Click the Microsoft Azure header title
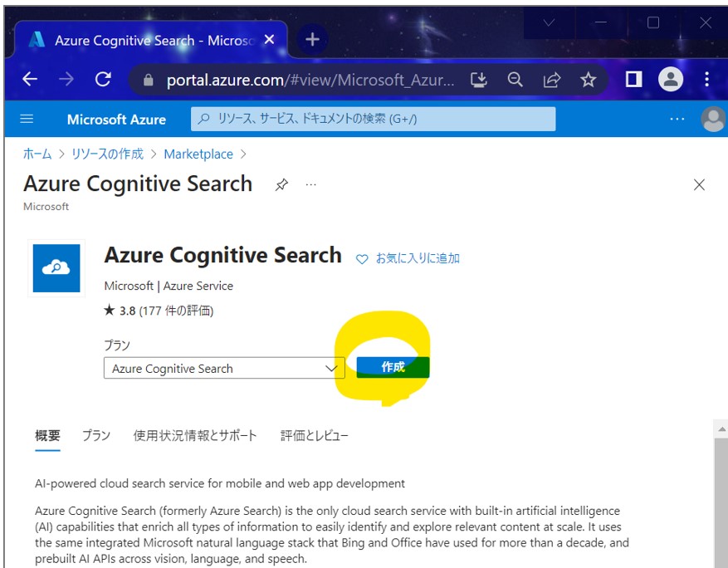The width and height of the screenshot is (728, 568). tap(116, 120)
